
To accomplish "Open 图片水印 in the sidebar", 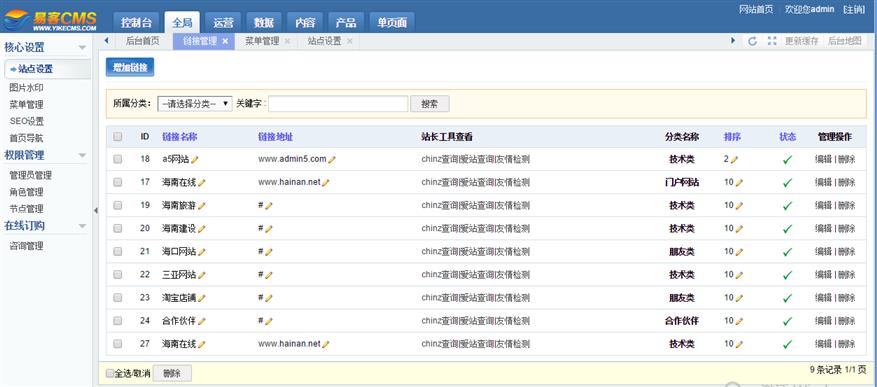I will click(x=26, y=88).
